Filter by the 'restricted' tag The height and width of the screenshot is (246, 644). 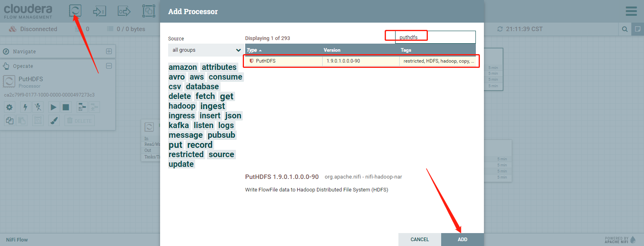(186, 154)
